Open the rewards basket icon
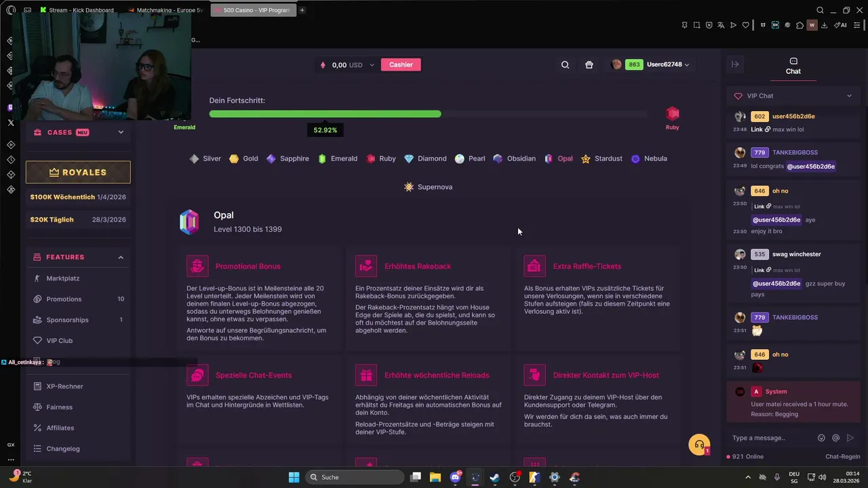 coord(589,65)
